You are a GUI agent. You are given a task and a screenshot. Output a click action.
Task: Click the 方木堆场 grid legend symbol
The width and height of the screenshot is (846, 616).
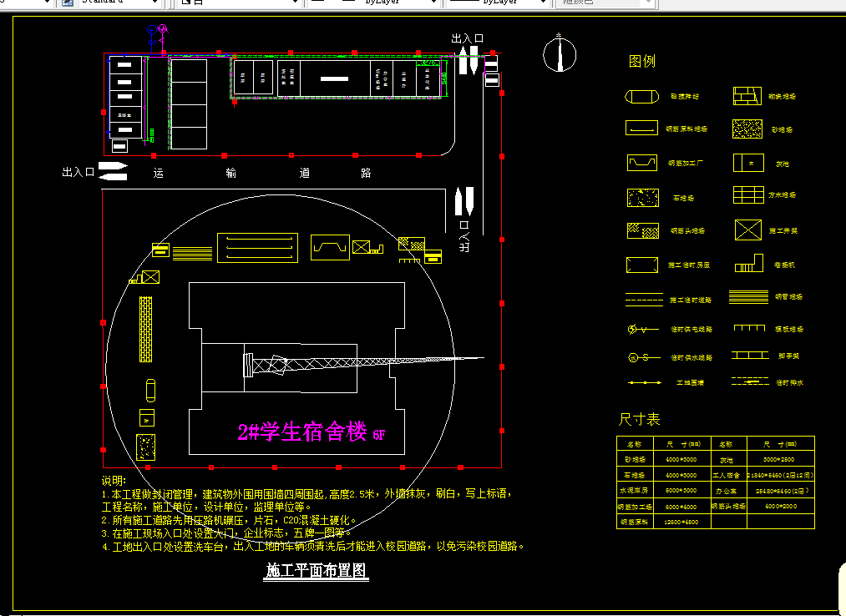747,195
